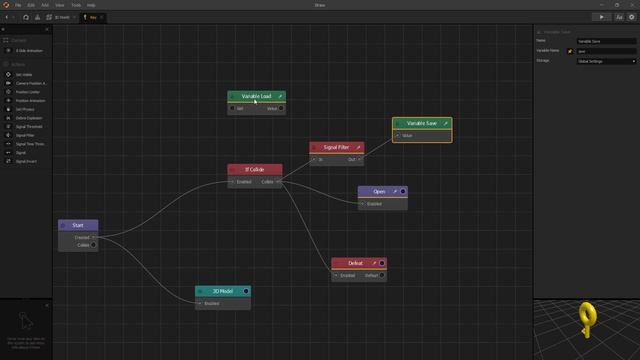
Task: Click the pin icon on Defeat node
Action: (374, 263)
